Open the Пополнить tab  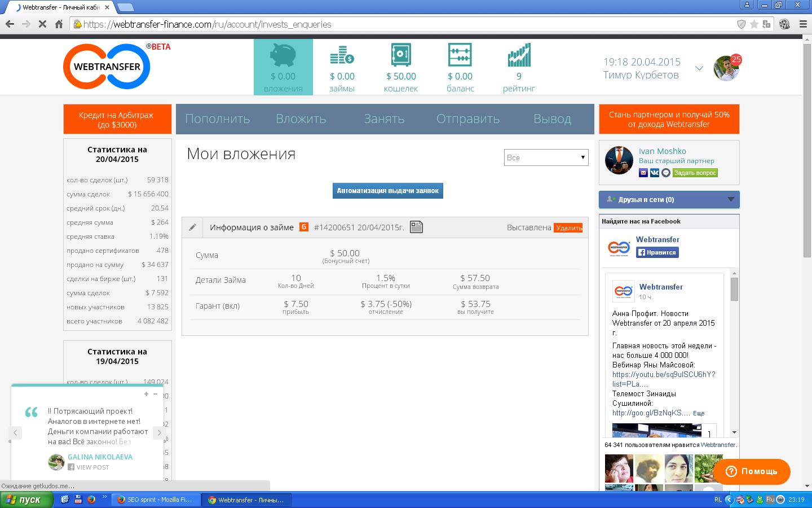[218, 119]
